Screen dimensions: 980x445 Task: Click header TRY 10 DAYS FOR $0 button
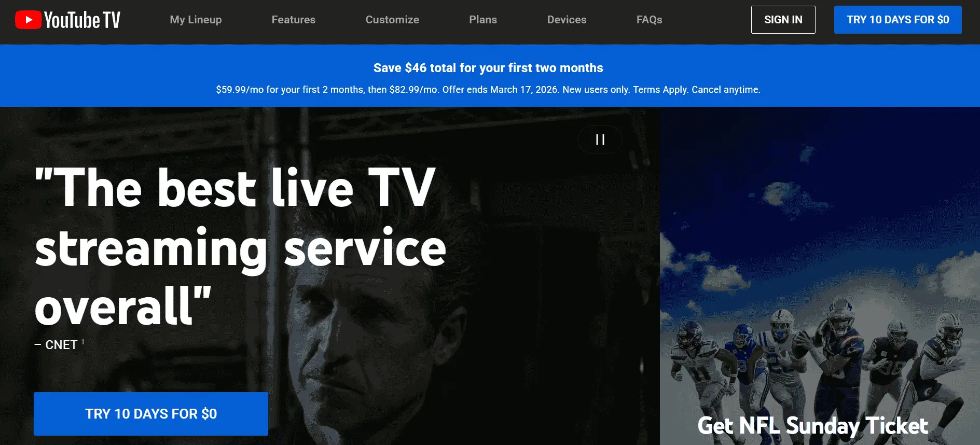pyautogui.click(x=898, y=20)
